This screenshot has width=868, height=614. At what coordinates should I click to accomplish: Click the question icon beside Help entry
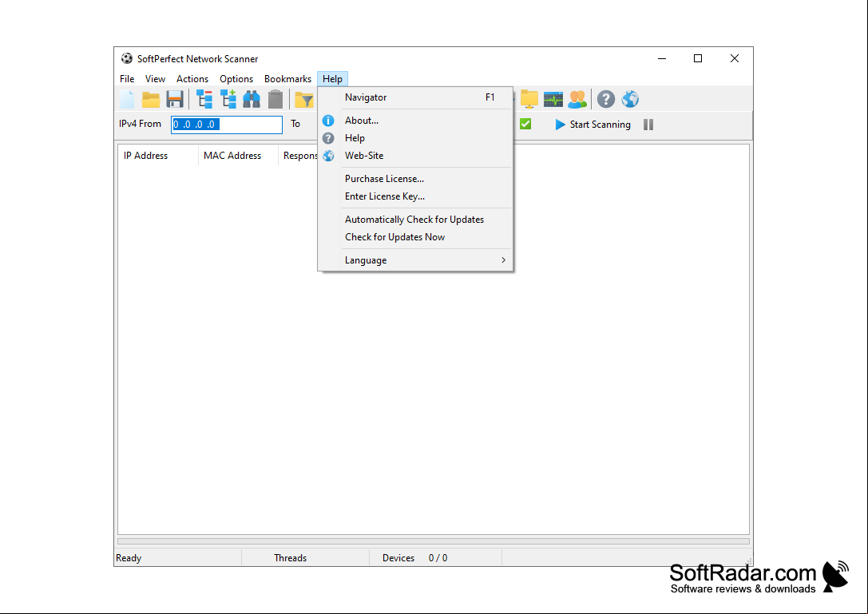coord(328,138)
